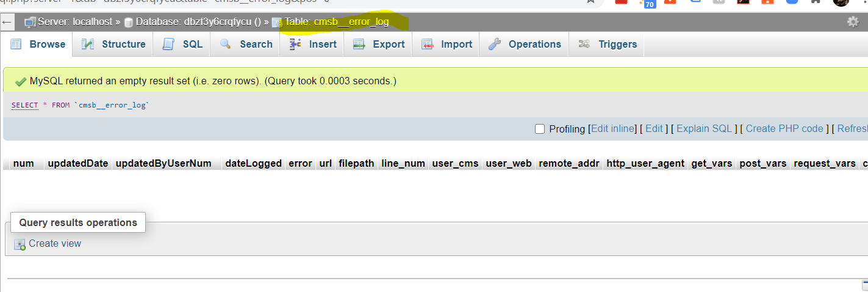Click the SELECT keyword in the query
The image size is (868, 292).
pos(24,105)
